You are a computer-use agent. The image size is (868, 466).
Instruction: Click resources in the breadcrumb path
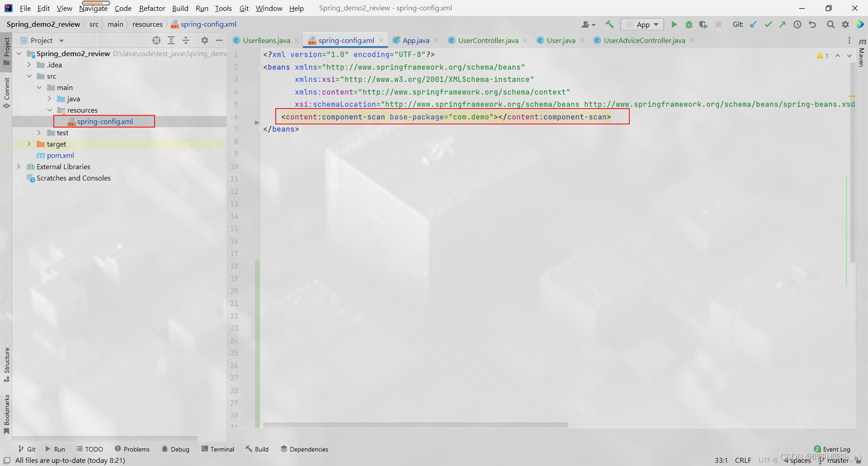147,24
